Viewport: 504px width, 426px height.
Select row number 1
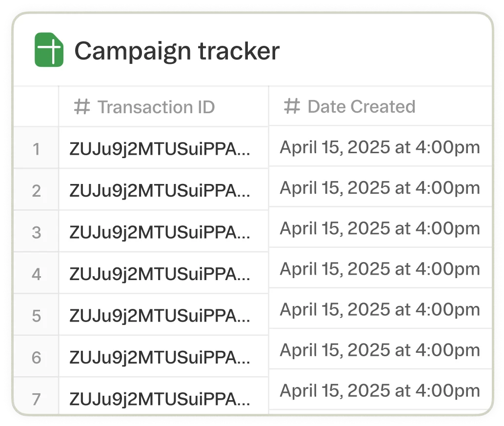36,149
